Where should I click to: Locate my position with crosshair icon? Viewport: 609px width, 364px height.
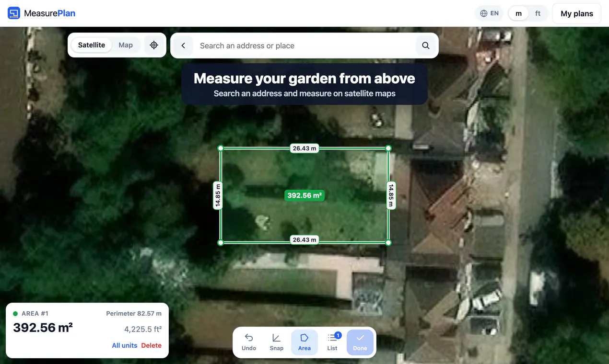tap(154, 45)
